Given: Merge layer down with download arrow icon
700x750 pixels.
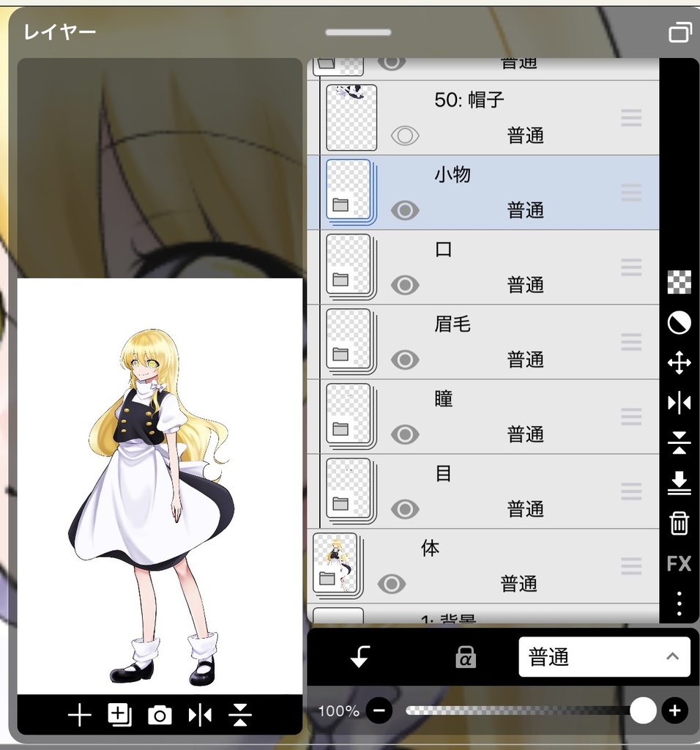Looking at the screenshot, I should pos(679,483).
